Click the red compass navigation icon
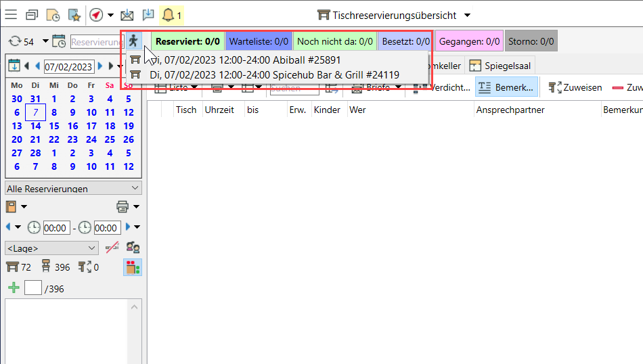Image resolution: width=643 pixels, height=364 pixels. [x=96, y=15]
